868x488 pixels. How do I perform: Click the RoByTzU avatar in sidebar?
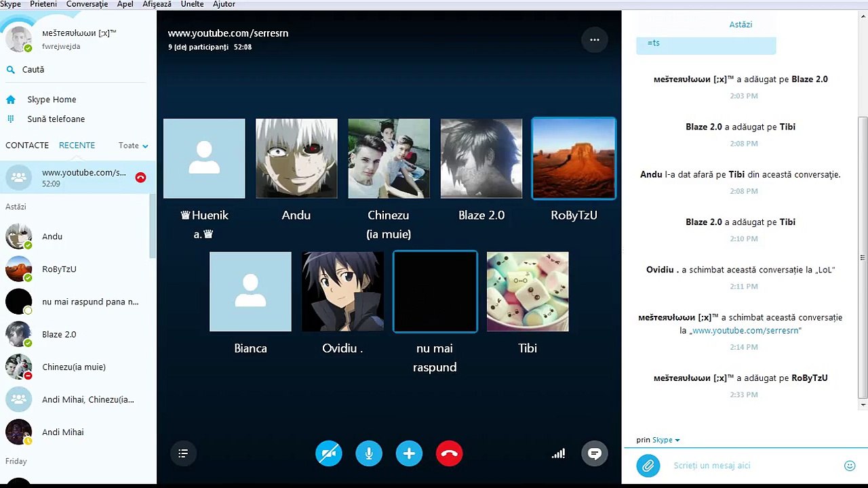click(x=18, y=269)
